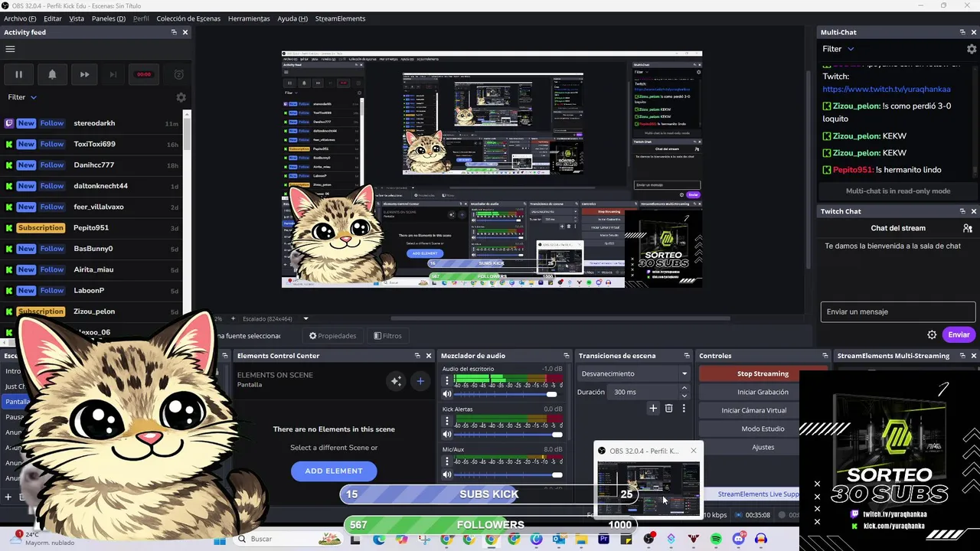The width and height of the screenshot is (980, 551).
Task: Open Editar menu
Action: [53, 18]
